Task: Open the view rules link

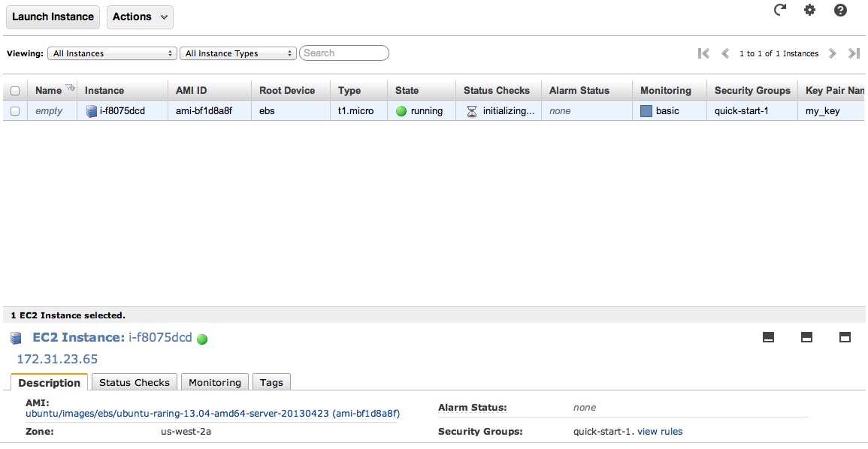Action: point(660,432)
